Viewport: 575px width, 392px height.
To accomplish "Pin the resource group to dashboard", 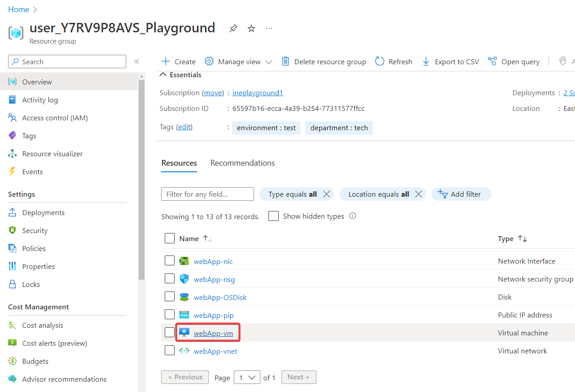I will (x=233, y=29).
